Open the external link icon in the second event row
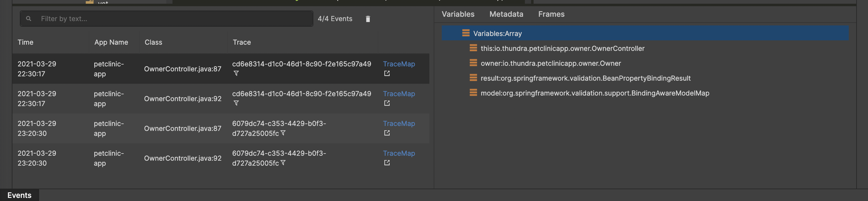This screenshot has height=201, width=868. click(387, 103)
